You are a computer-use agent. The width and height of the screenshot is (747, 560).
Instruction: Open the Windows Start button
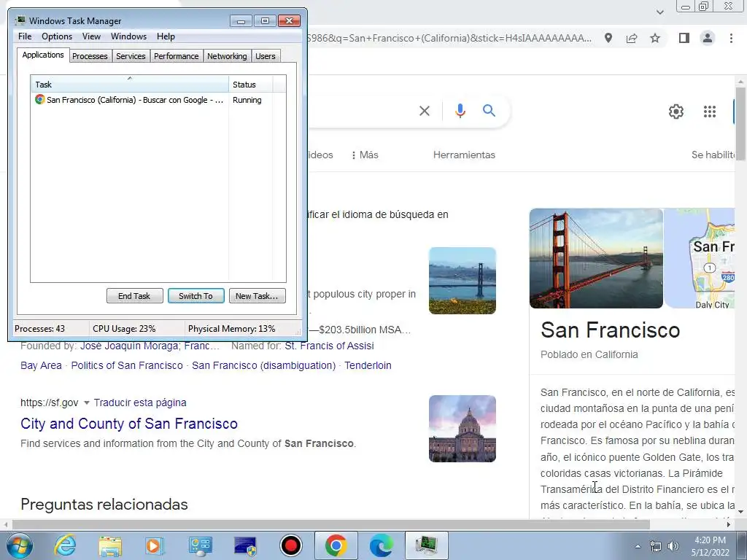tap(19, 545)
